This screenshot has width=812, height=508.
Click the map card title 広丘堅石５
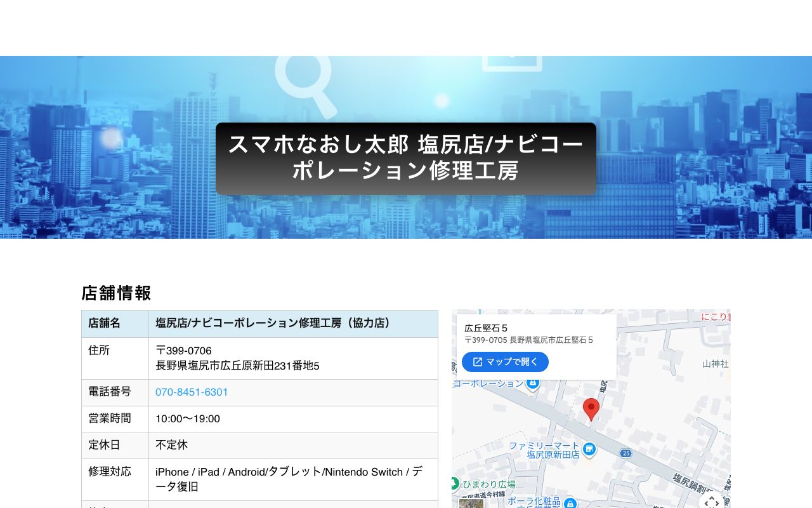(x=486, y=328)
